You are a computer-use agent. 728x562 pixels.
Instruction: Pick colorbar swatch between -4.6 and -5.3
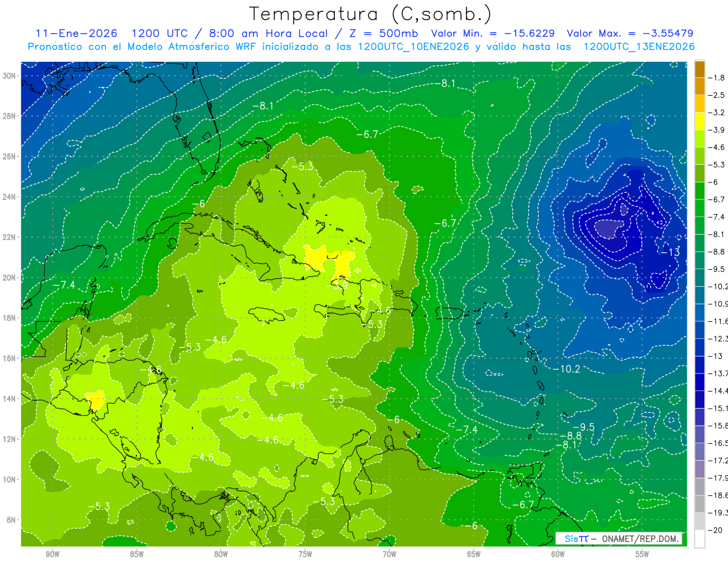click(x=699, y=156)
